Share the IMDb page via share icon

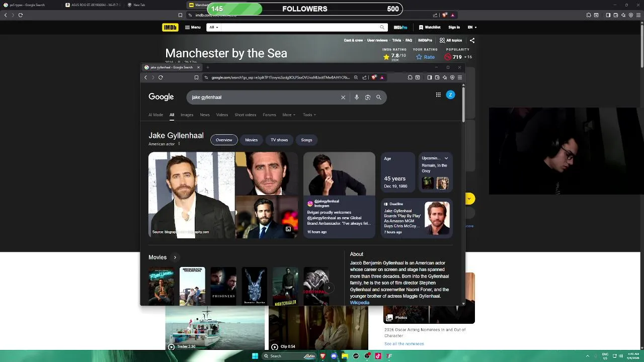click(472, 40)
